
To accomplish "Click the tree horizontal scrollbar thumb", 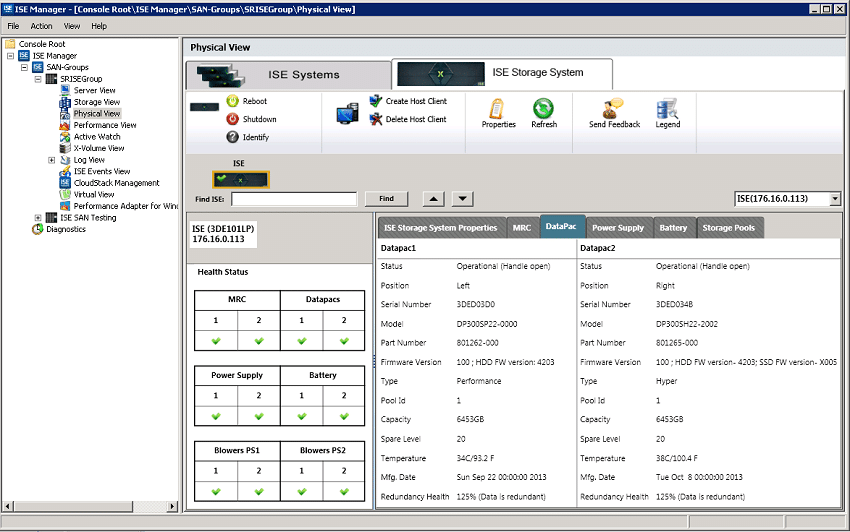I will click(73, 507).
